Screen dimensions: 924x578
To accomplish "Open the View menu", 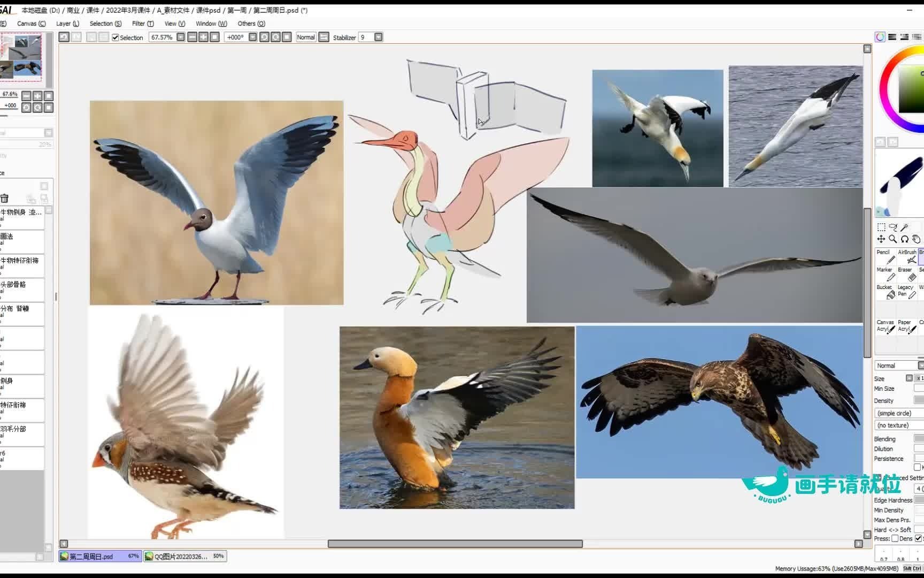I will coord(175,24).
